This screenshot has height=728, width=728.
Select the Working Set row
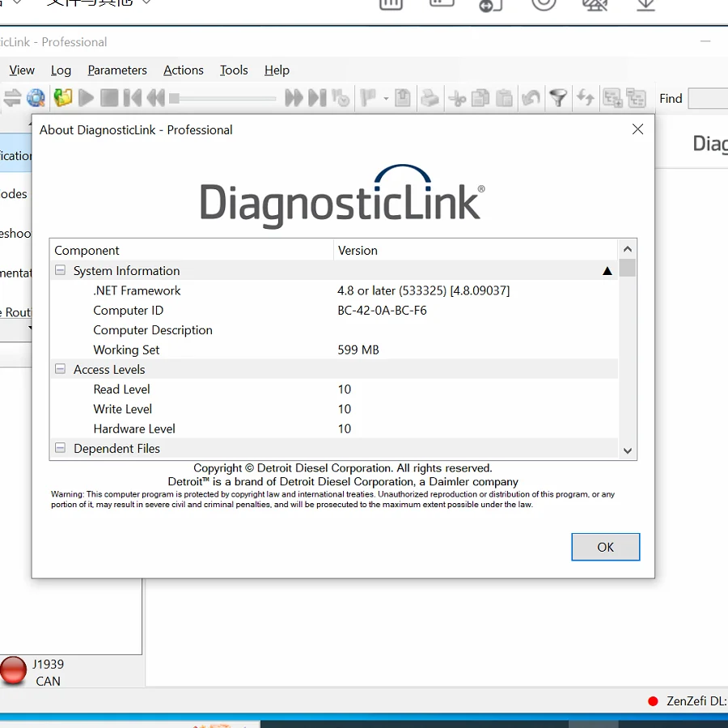click(334, 349)
